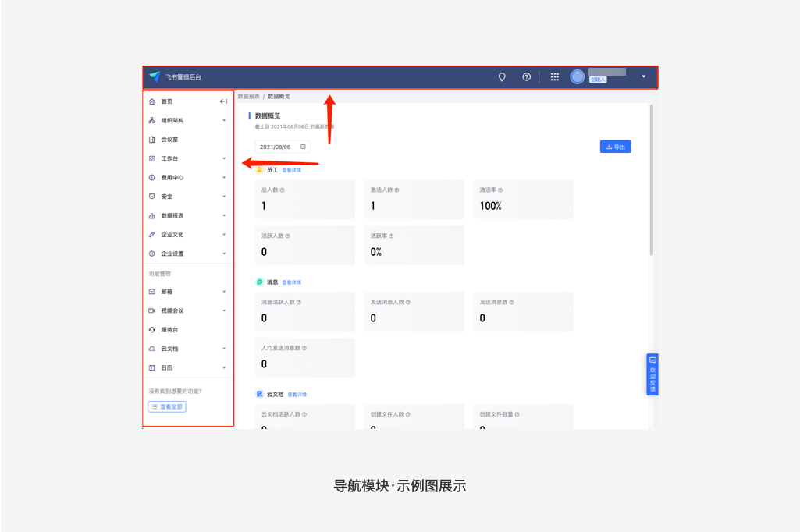Expand the 费用中心 submenu arrow
This screenshot has width=800, height=532.
(x=224, y=178)
